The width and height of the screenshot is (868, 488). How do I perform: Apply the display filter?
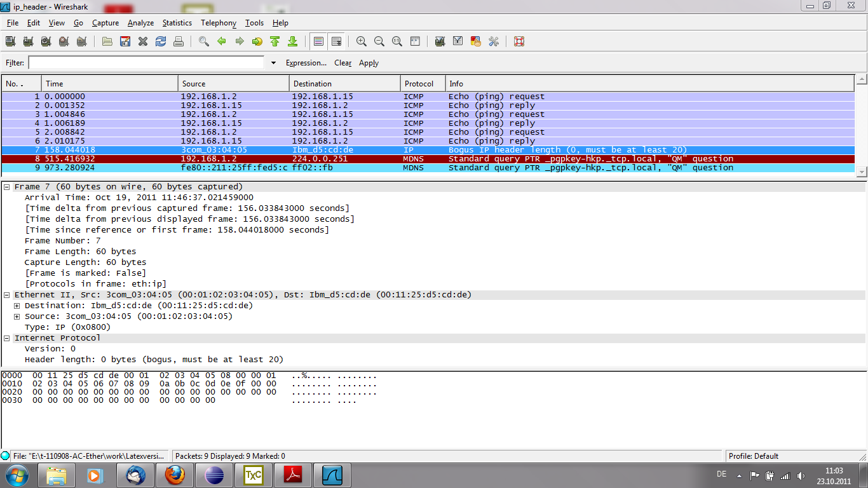click(x=369, y=63)
